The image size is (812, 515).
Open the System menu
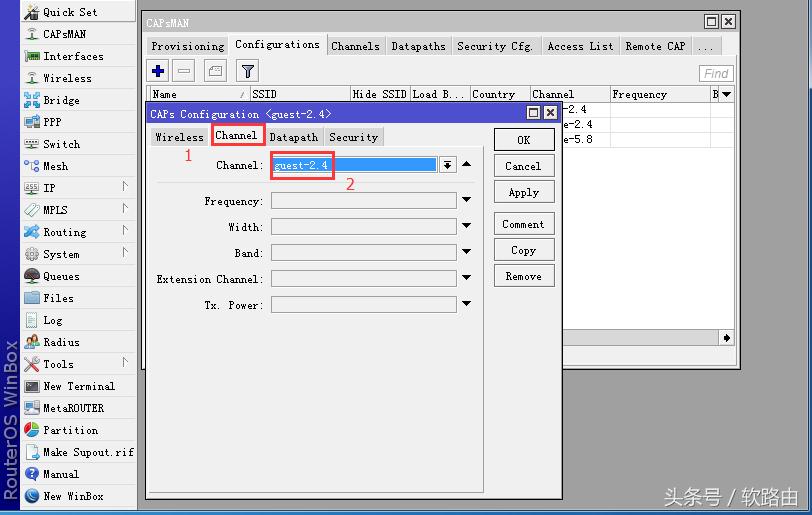pos(78,254)
